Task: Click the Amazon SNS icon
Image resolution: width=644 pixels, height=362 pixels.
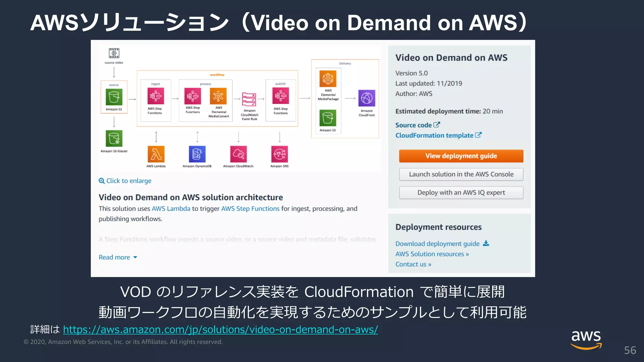Action: coord(280,154)
